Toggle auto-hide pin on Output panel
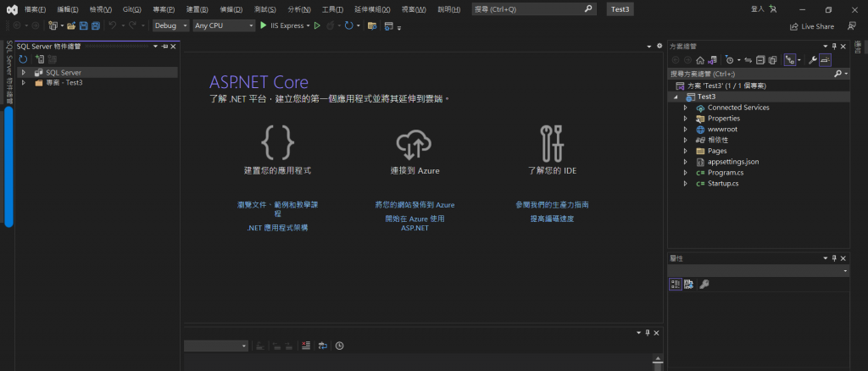Image resolution: width=868 pixels, height=371 pixels. click(x=647, y=333)
